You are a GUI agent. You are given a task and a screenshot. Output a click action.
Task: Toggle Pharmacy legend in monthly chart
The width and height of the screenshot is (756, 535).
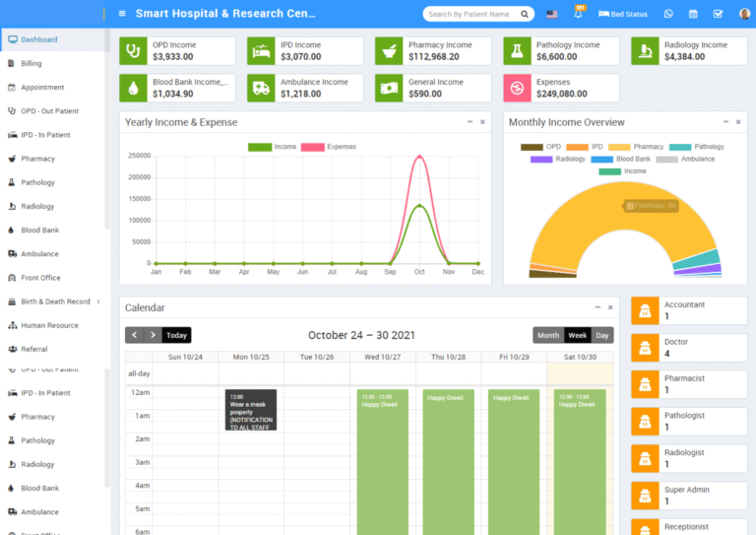[x=636, y=147]
